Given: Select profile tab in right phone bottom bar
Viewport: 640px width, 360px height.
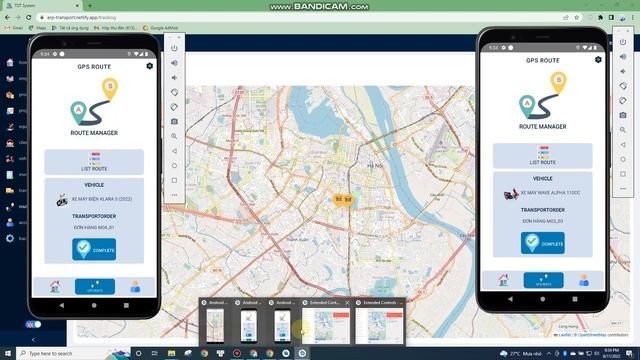Looking at the screenshot, I should [x=584, y=280].
